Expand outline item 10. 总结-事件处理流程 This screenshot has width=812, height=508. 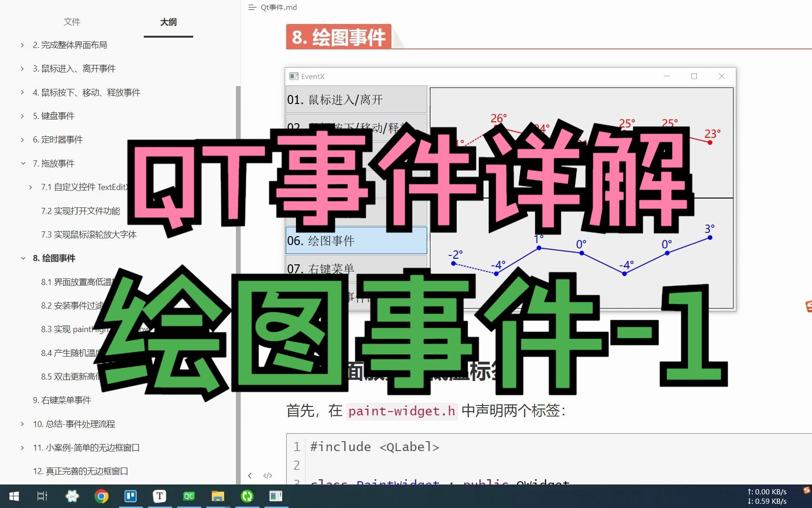coord(22,424)
